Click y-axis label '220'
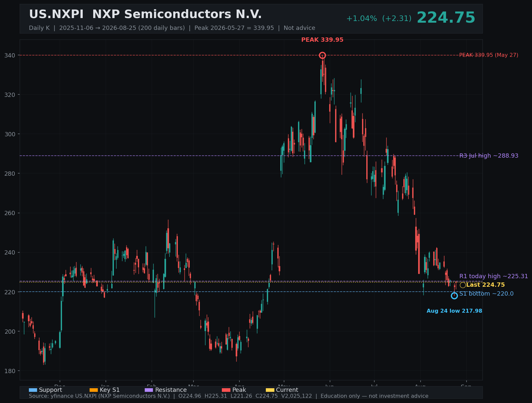Viewport: 532px width, 403px height. click(10, 292)
